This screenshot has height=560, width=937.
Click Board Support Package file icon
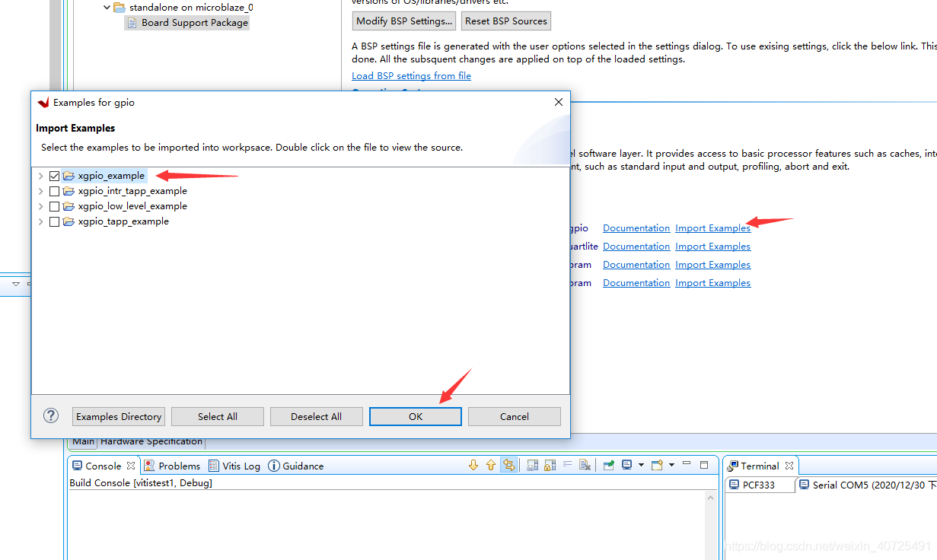[132, 23]
